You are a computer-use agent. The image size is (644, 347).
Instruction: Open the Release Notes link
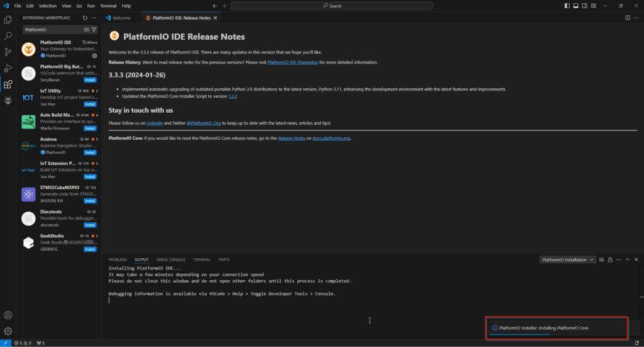(292, 138)
